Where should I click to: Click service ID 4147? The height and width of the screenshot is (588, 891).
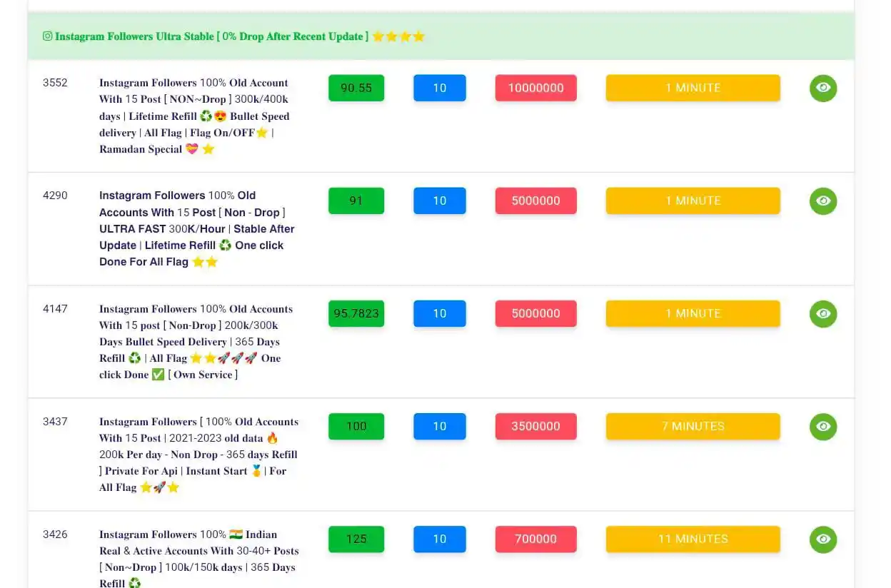(x=55, y=308)
